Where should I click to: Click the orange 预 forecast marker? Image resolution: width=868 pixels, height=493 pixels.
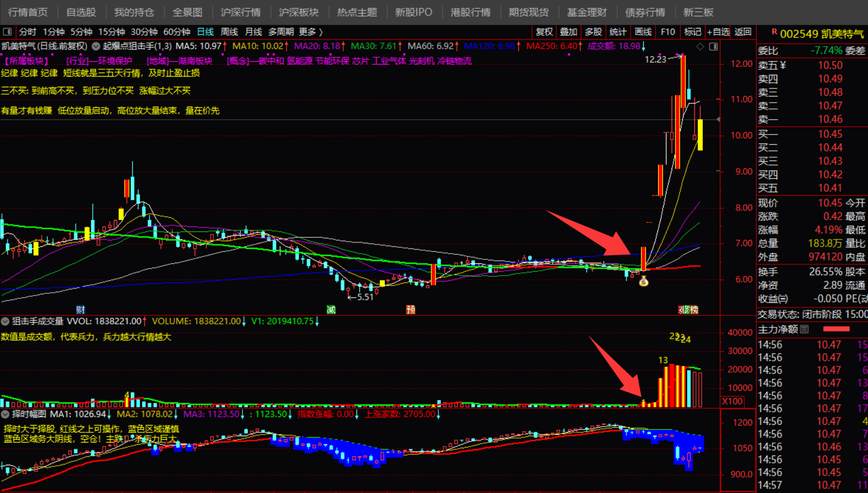point(410,310)
